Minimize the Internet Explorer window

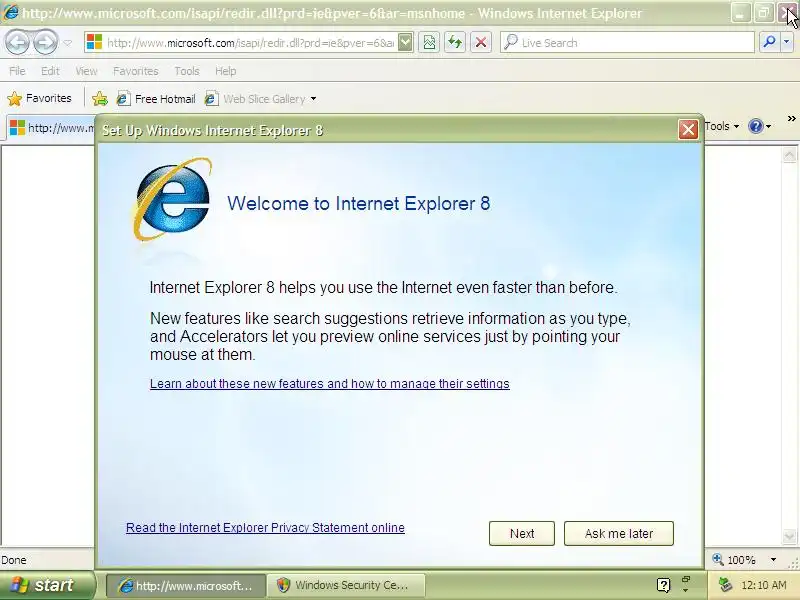coord(740,13)
